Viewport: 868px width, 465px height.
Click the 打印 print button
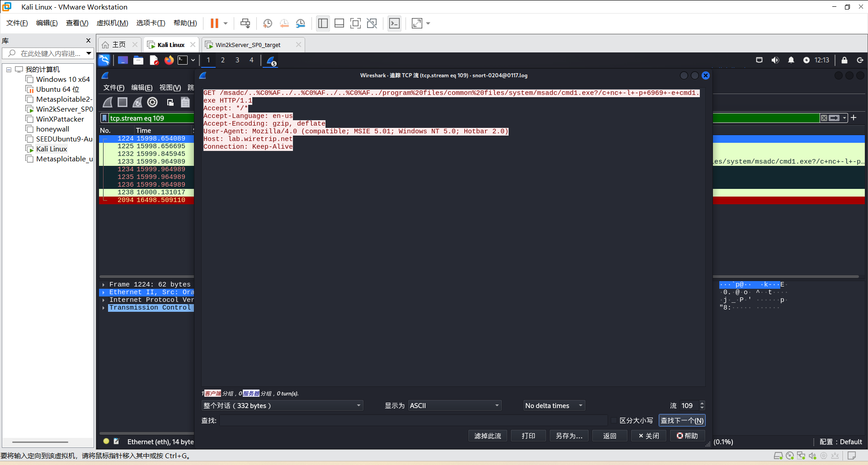(x=528, y=436)
